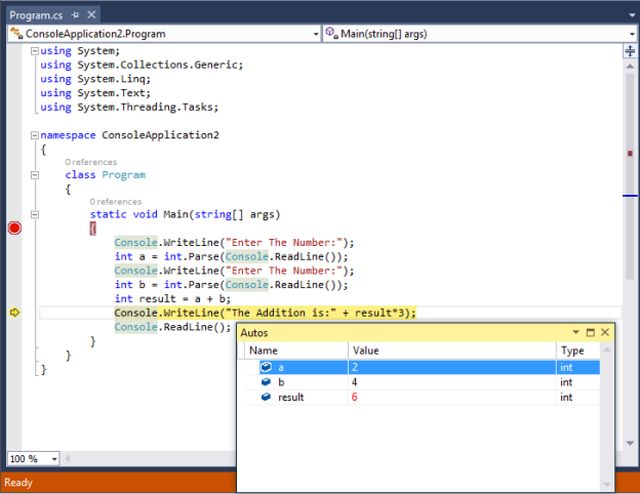Collapse the Main method block
Viewport: 640px width, 494px height.
(35, 214)
